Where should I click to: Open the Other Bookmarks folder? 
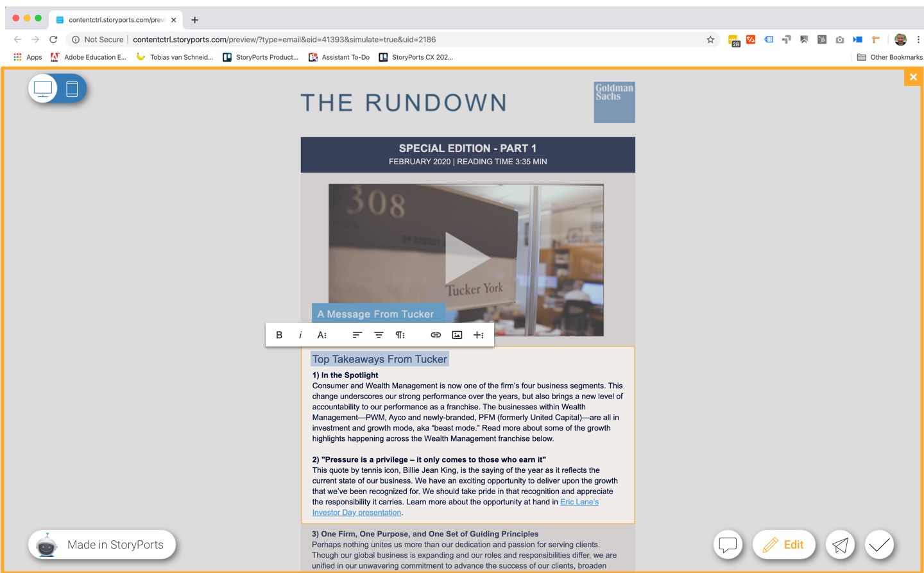[889, 57]
